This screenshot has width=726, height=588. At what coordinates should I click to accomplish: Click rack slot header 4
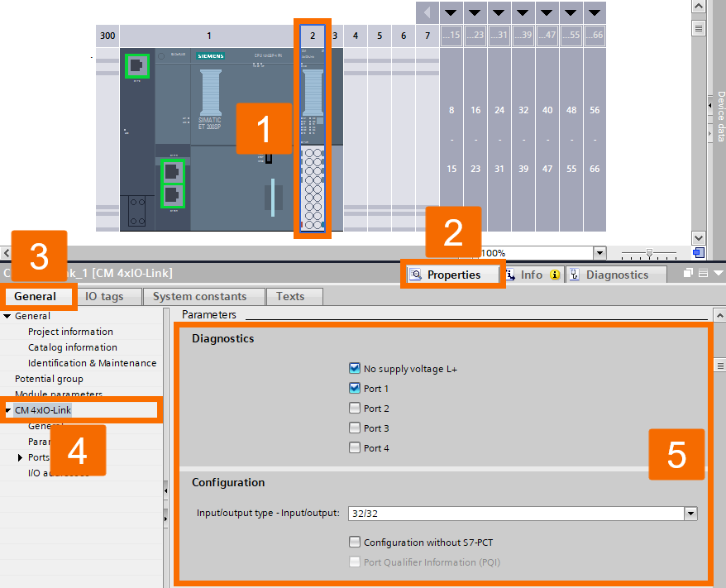(x=355, y=36)
